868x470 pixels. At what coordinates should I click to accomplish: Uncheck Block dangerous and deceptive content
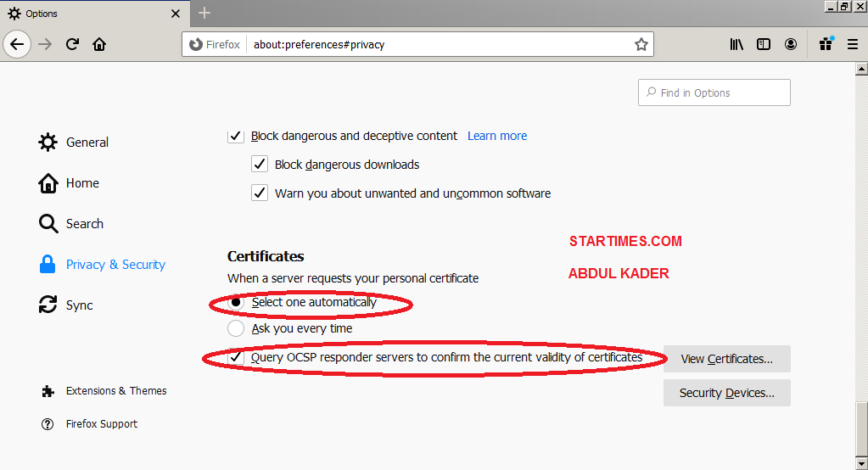coord(236,136)
